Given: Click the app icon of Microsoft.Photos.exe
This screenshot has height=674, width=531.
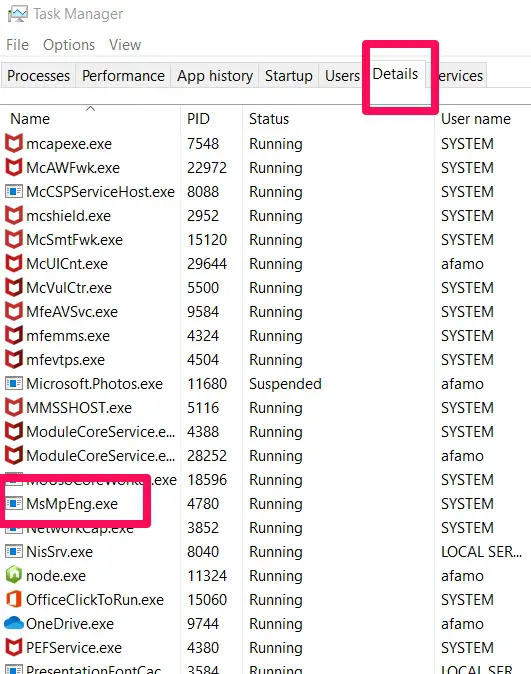Looking at the screenshot, I should pyautogui.click(x=14, y=383).
